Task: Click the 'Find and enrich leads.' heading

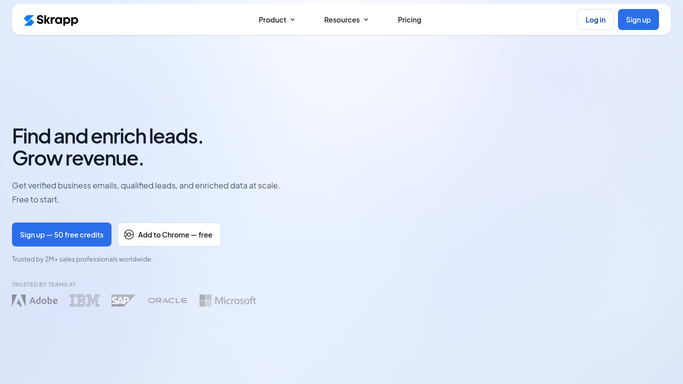Action: (107, 136)
